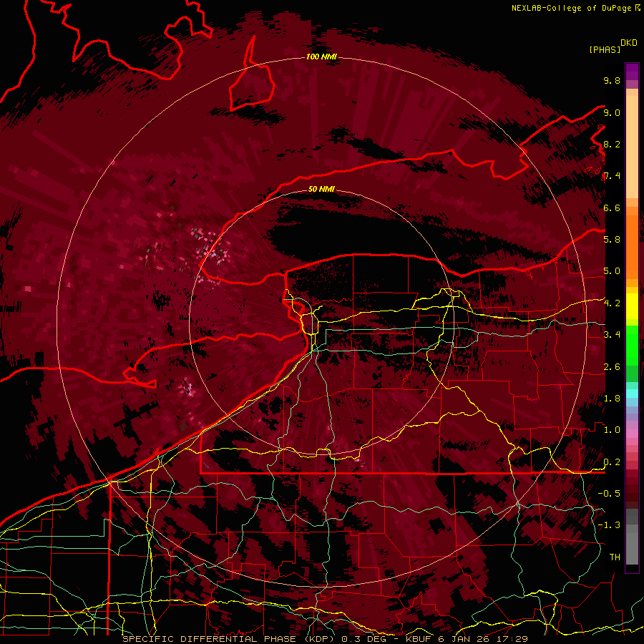Click the DKD legend title

coord(628,43)
